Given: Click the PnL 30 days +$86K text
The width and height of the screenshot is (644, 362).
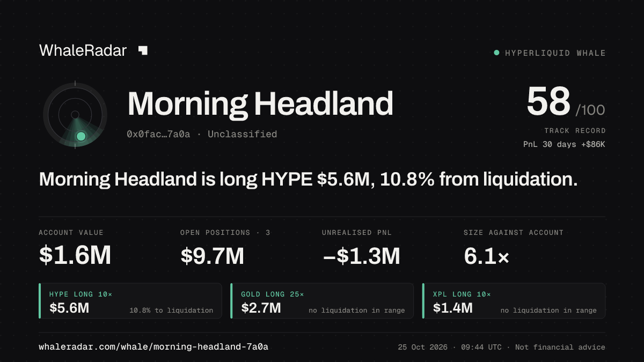Looking at the screenshot, I should pos(565,144).
